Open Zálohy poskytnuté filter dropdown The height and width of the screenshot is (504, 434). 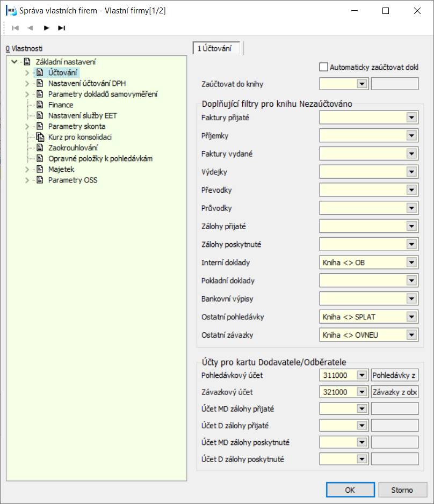click(x=411, y=244)
